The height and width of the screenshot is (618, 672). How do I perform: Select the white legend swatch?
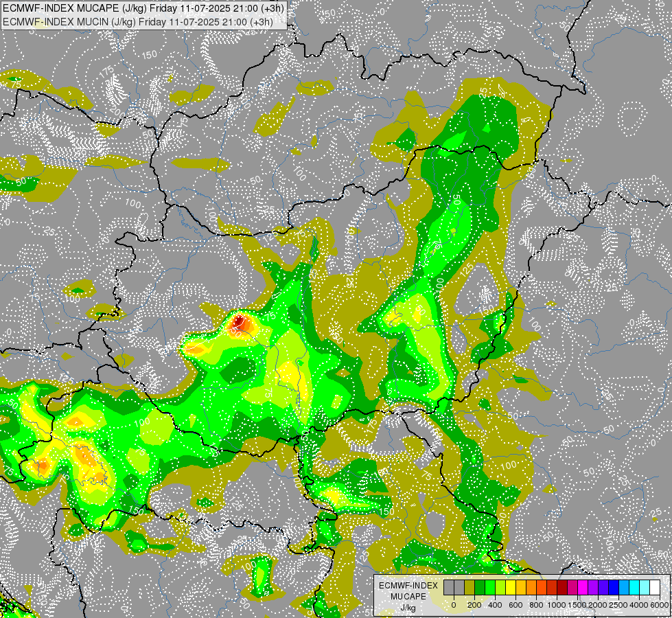pyautogui.click(x=656, y=588)
